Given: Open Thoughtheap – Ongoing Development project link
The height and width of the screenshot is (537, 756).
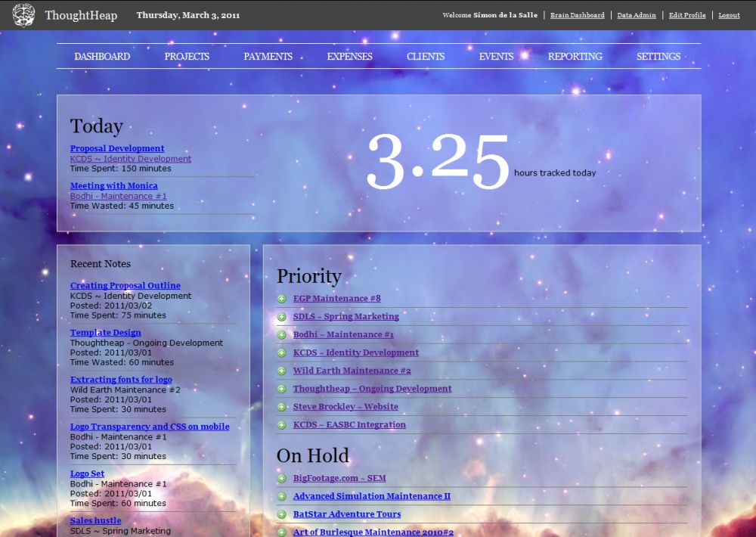Looking at the screenshot, I should click(x=372, y=389).
